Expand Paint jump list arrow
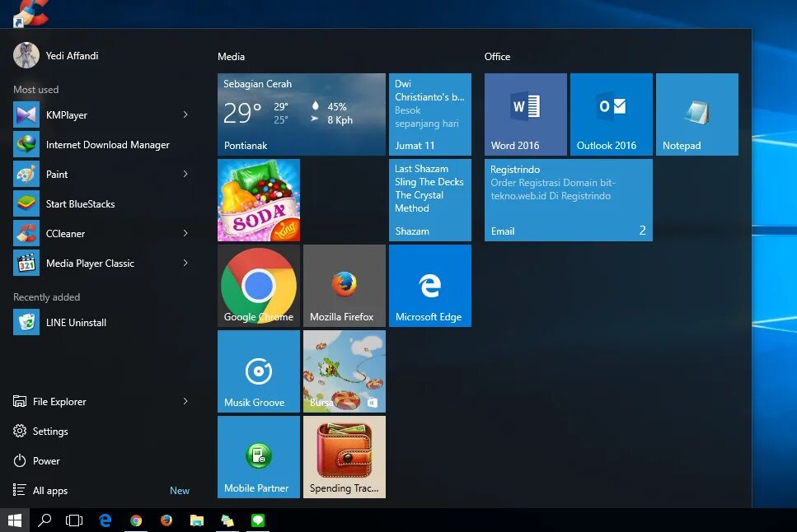Image resolution: width=797 pixels, height=532 pixels. pos(185,175)
